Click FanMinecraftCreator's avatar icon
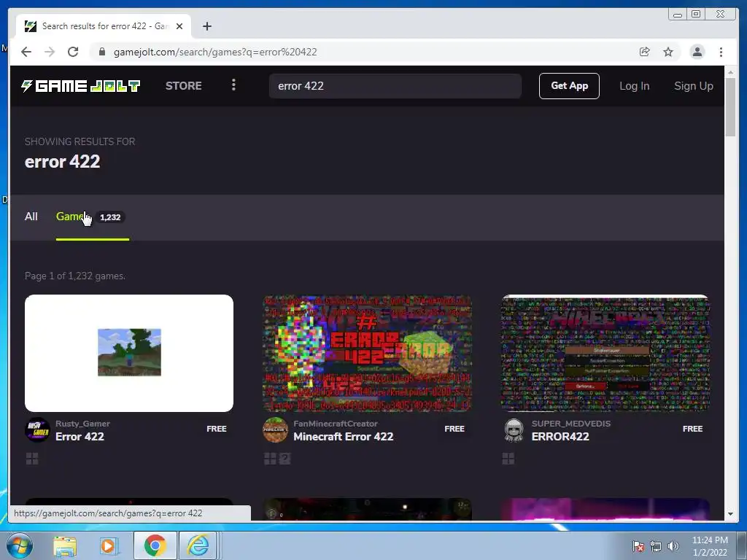 tap(275, 430)
